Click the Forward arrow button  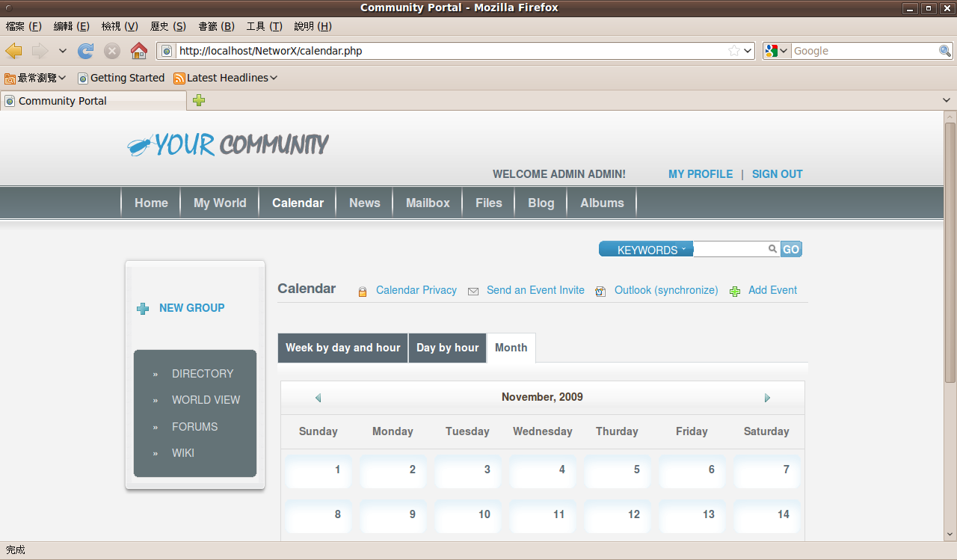coord(40,51)
